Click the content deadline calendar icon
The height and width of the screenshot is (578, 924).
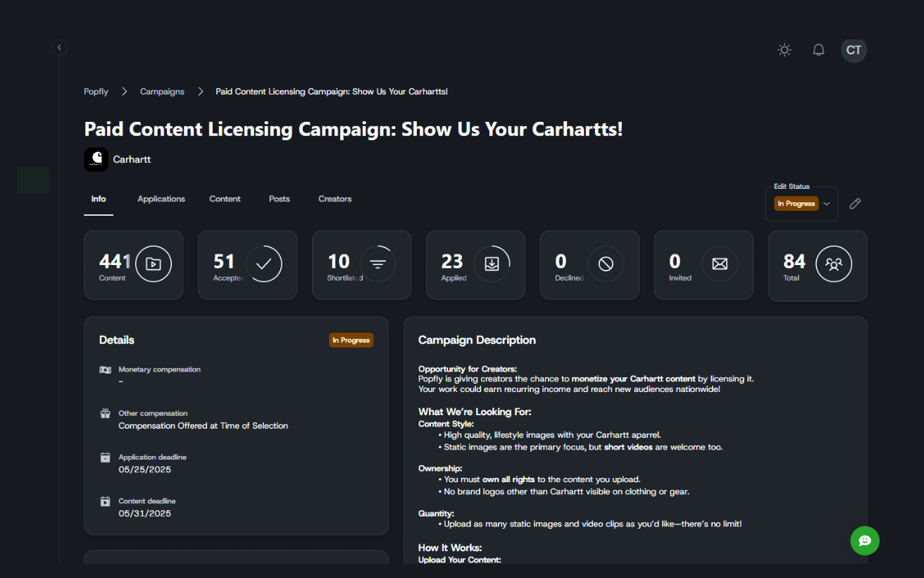pos(105,501)
